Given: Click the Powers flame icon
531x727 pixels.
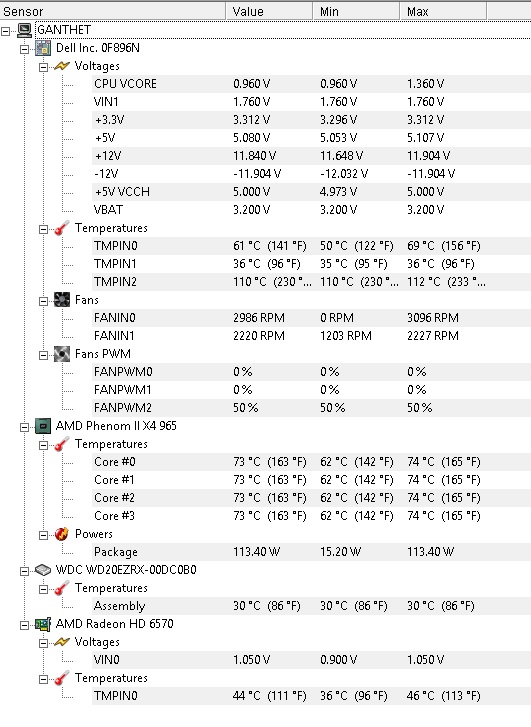Looking at the screenshot, I should pyautogui.click(x=62, y=534).
